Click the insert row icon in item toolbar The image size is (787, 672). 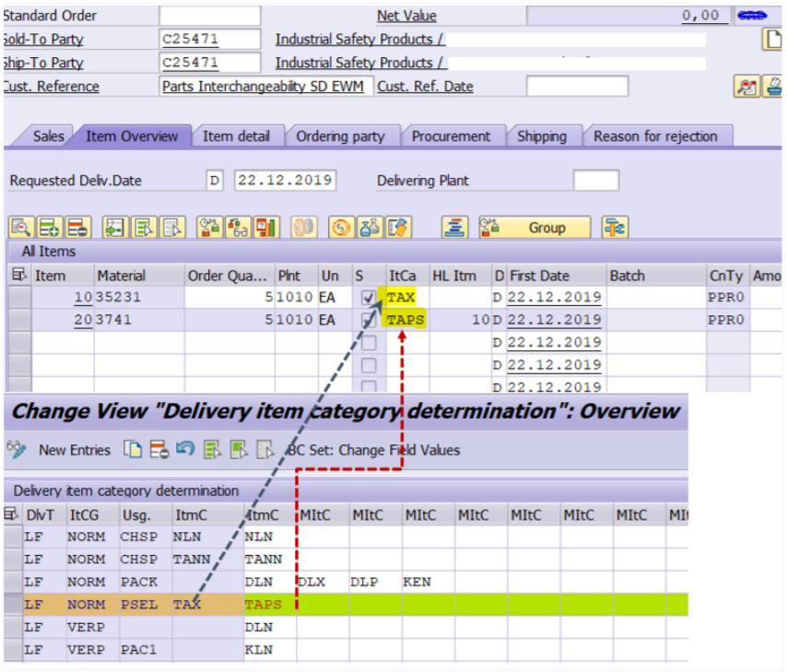[49, 227]
